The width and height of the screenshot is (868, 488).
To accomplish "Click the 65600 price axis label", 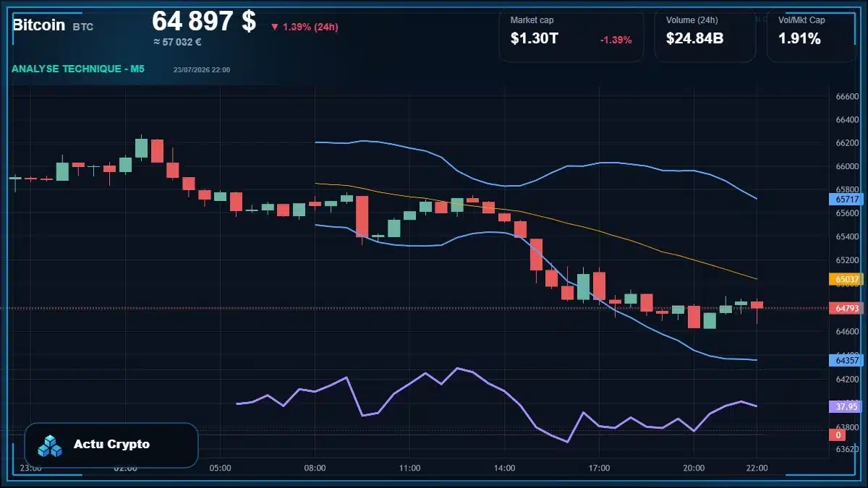I will click(847, 214).
